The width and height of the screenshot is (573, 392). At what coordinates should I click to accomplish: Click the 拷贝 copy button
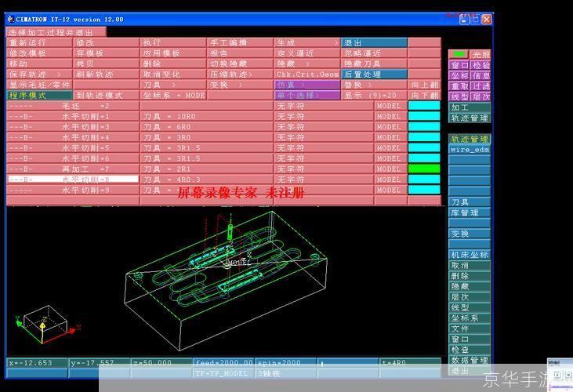[106, 64]
